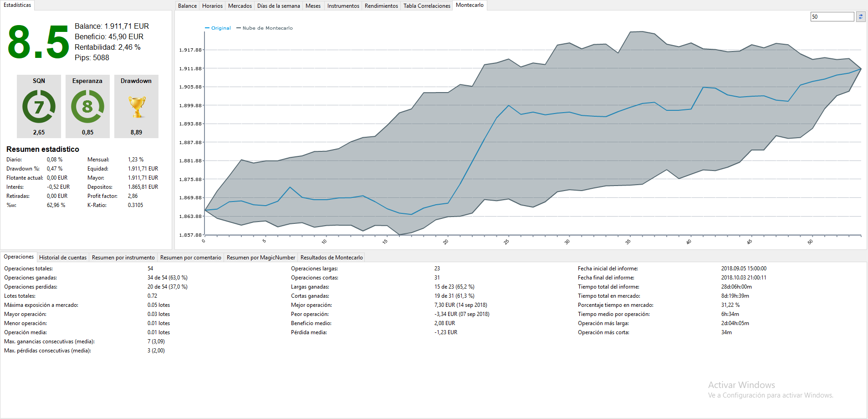Click the Esperanza gauge showing 8
Image resolution: width=868 pixels, height=419 pixels.
click(x=87, y=107)
